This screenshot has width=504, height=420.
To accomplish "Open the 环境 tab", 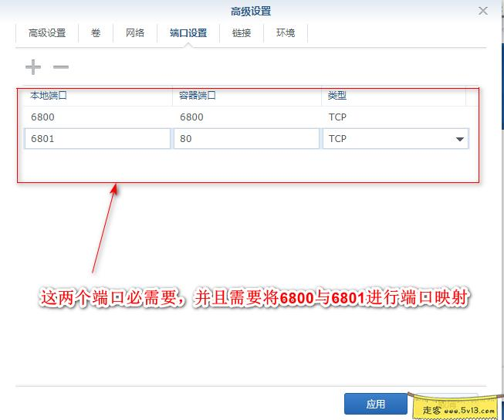I will 286,32.
